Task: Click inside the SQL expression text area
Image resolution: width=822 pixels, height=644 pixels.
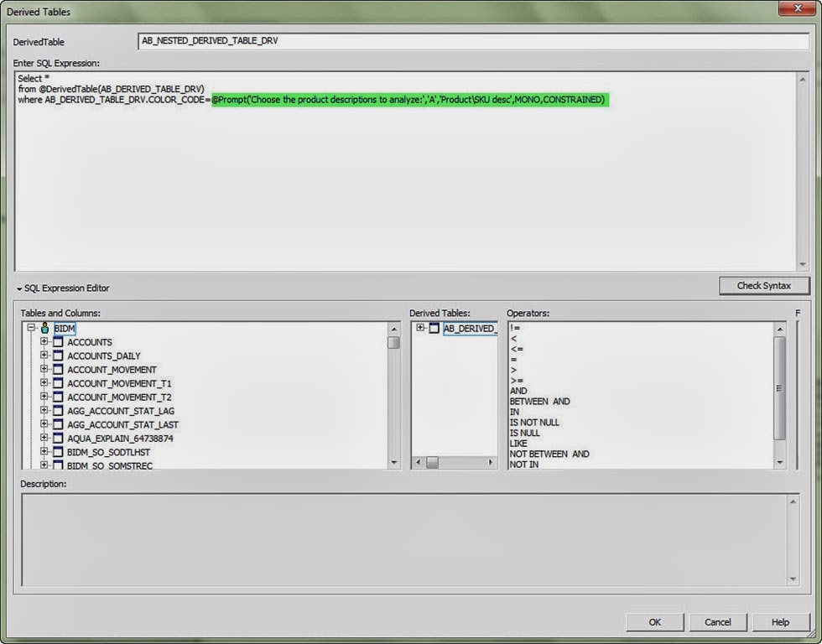Action: pyautogui.click(x=406, y=171)
